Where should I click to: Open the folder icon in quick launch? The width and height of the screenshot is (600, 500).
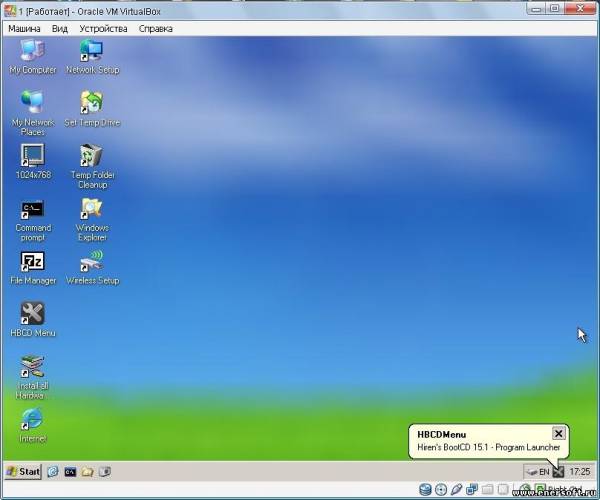[88, 472]
